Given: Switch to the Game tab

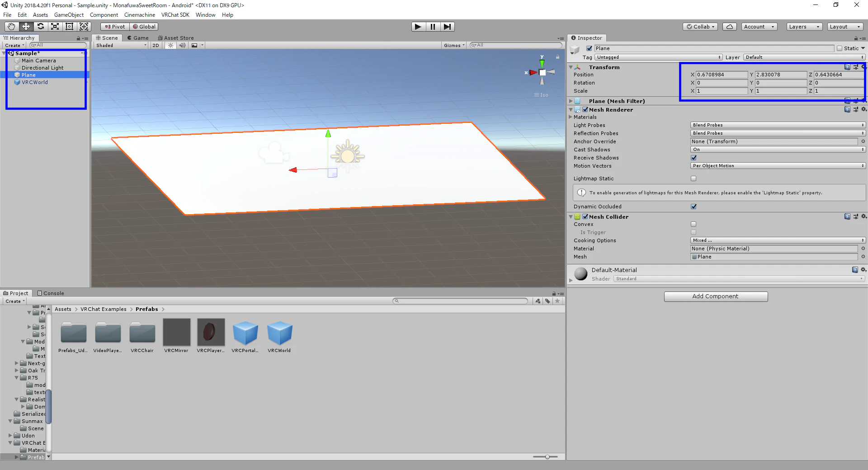Looking at the screenshot, I should pyautogui.click(x=138, y=38).
